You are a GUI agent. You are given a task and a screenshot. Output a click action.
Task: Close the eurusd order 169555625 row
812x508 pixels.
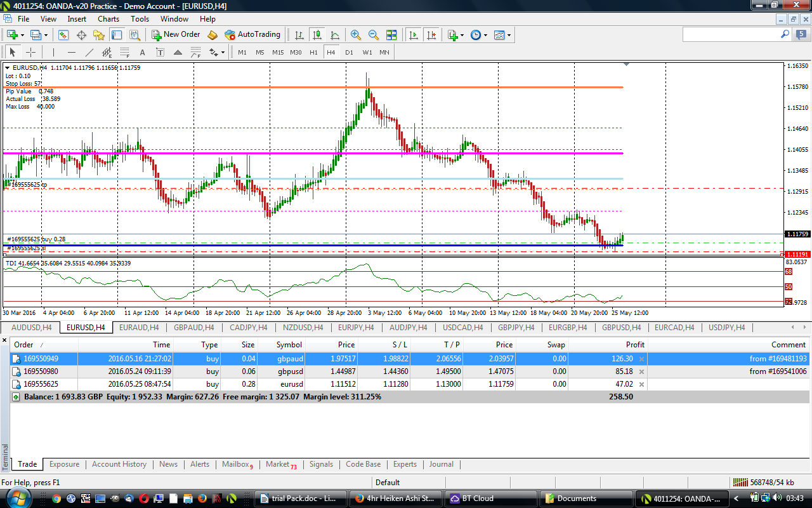[x=641, y=384]
